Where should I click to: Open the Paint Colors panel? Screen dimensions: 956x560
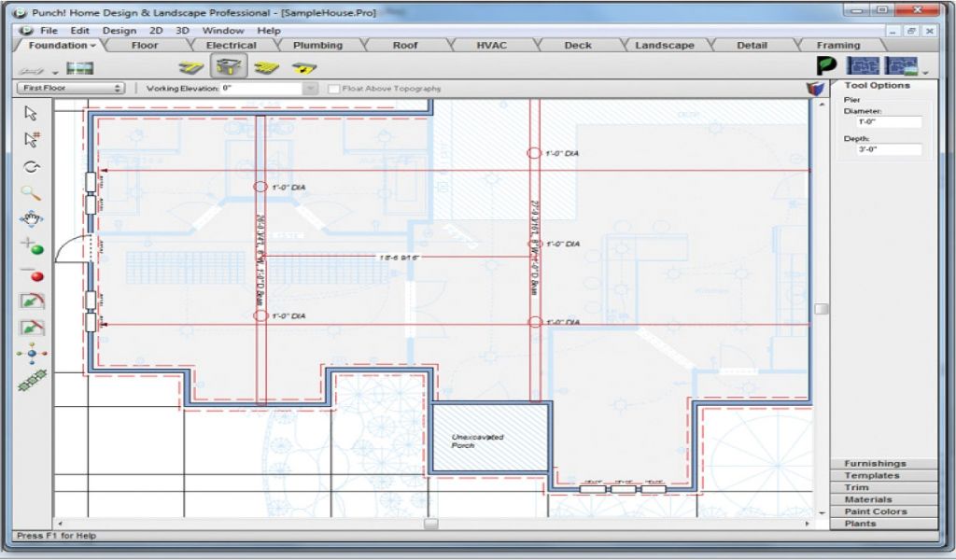coord(875,511)
